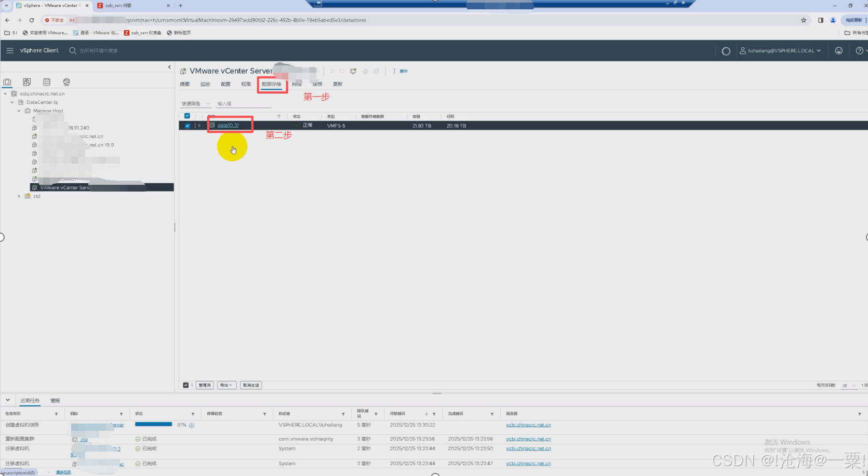868x476 pixels.
Task: Open the liuhailiang@VSPHERE.LOCAL user menu
Action: [780, 51]
